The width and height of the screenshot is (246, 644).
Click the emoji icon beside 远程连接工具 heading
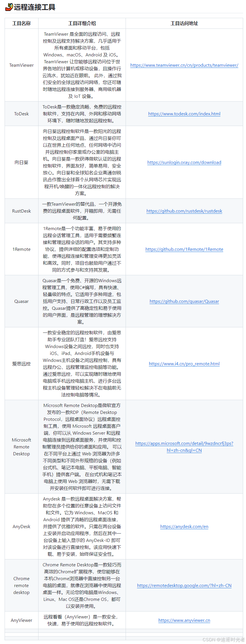pyautogui.click(x=9, y=7)
